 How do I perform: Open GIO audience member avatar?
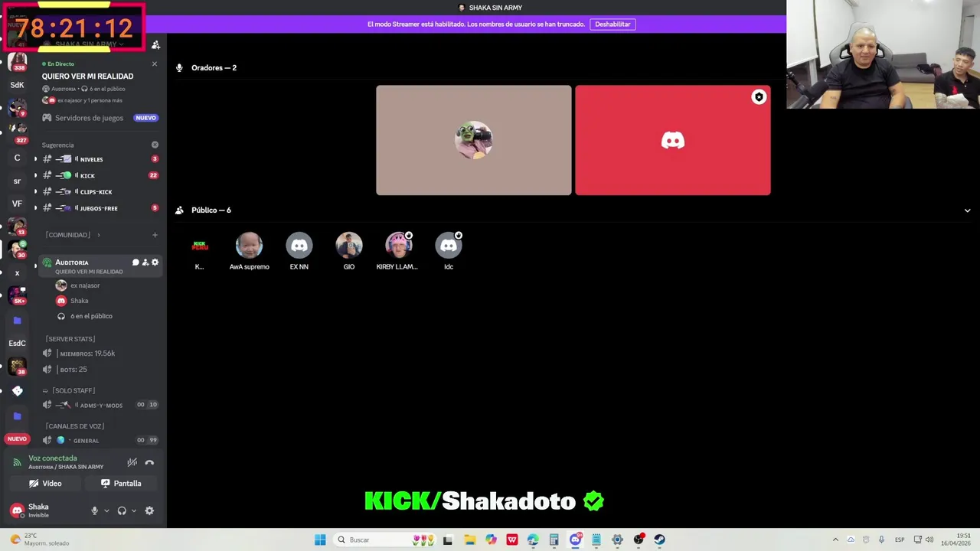pyautogui.click(x=349, y=245)
